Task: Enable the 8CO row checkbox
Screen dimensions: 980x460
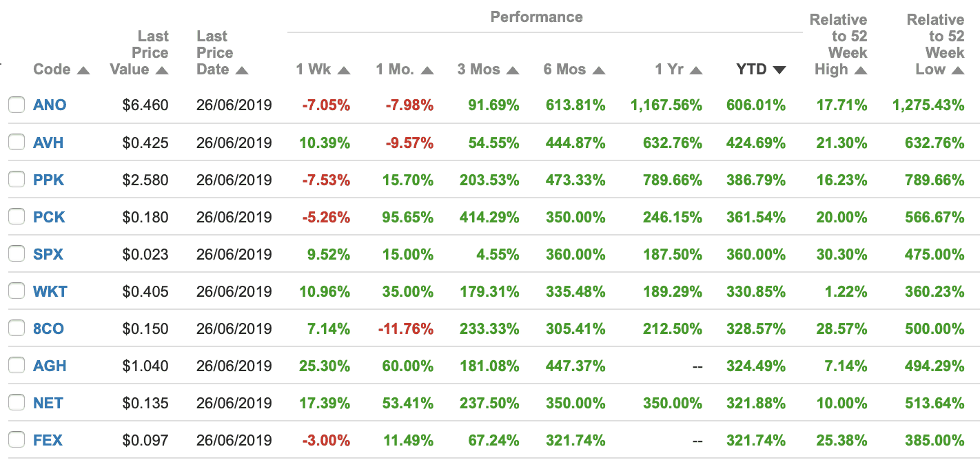Action: point(16,328)
